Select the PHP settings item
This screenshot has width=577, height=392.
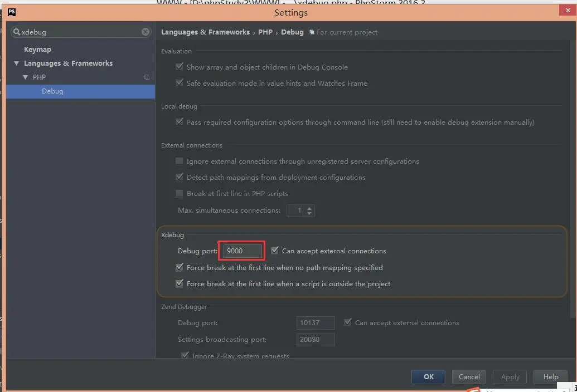39,77
